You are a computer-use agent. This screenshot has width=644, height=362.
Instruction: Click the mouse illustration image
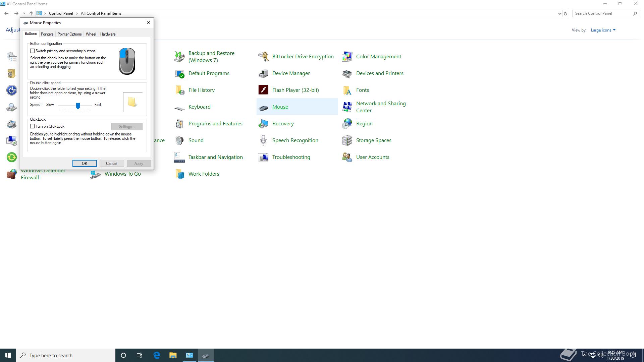pos(127,61)
